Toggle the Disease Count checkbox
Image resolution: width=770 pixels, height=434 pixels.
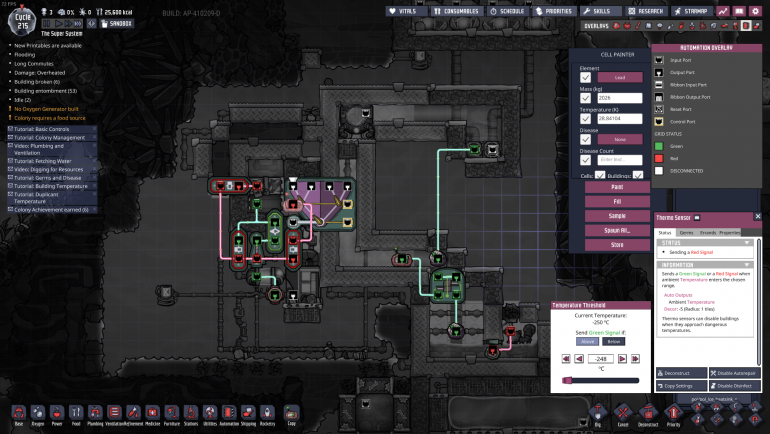pos(585,159)
